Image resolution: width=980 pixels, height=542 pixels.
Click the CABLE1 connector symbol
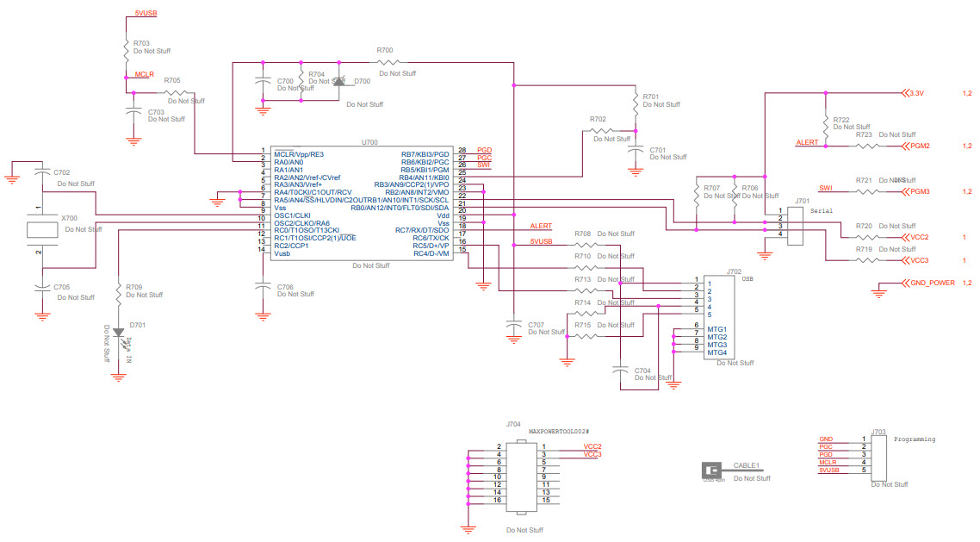(x=712, y=472)
